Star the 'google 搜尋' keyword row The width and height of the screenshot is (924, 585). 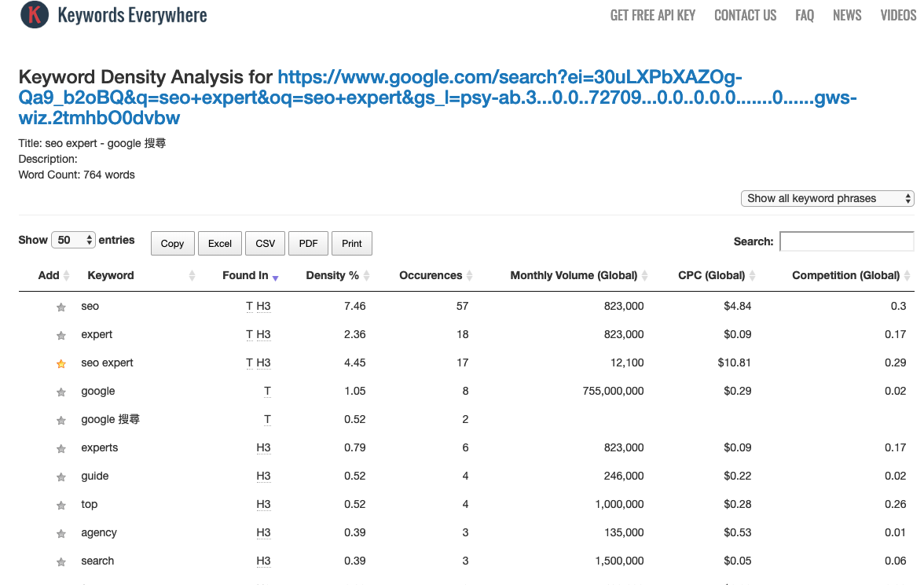tap(61, 420)
